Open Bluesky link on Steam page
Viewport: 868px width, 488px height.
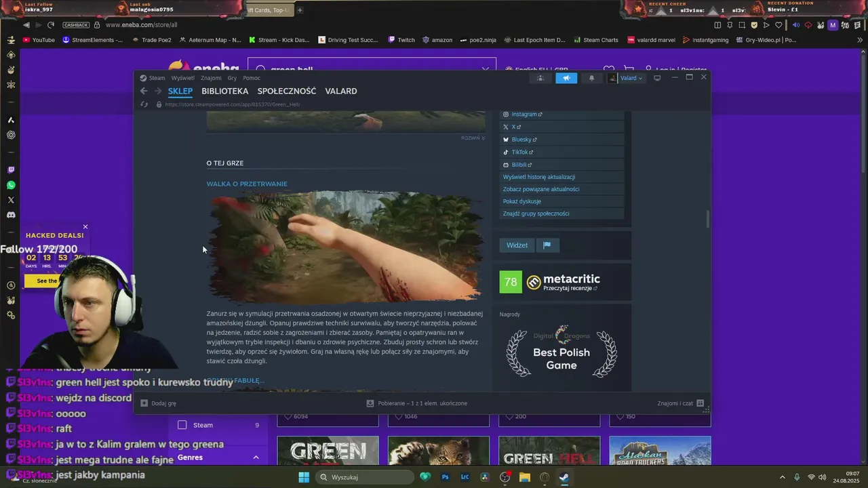(523, 140)
